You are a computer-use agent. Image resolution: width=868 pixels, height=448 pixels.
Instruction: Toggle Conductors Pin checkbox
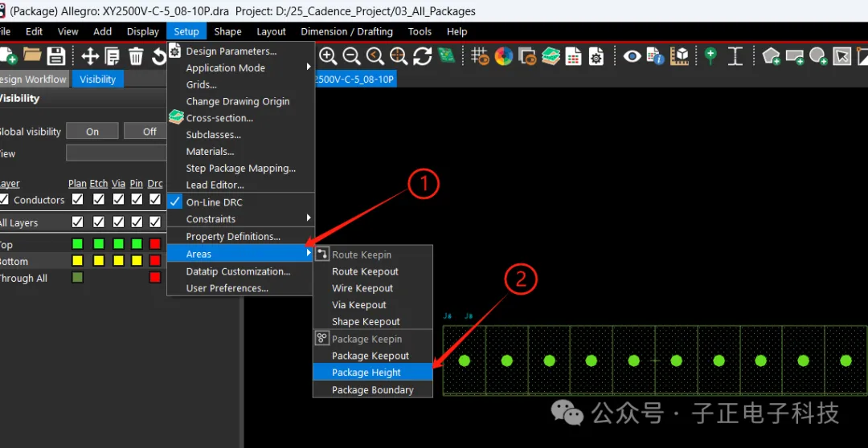137,198
